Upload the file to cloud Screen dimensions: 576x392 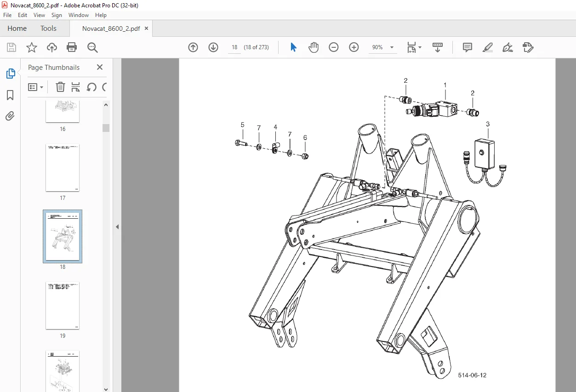pyautogui.click(x=52, y=47)
